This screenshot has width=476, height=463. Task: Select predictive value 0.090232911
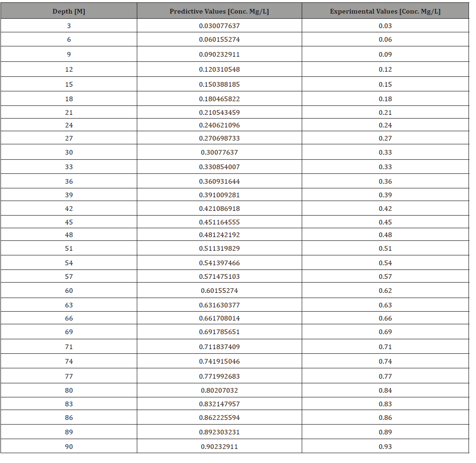pos(219,54)
